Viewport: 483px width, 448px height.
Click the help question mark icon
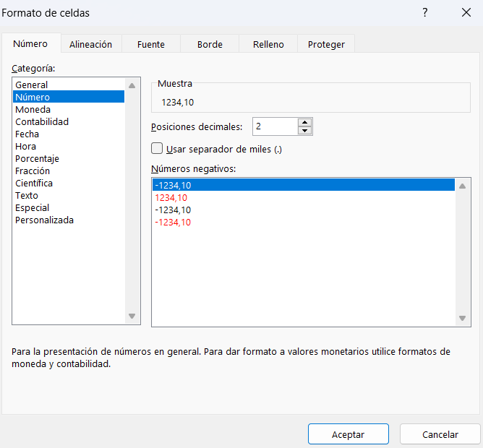(425, 12)
